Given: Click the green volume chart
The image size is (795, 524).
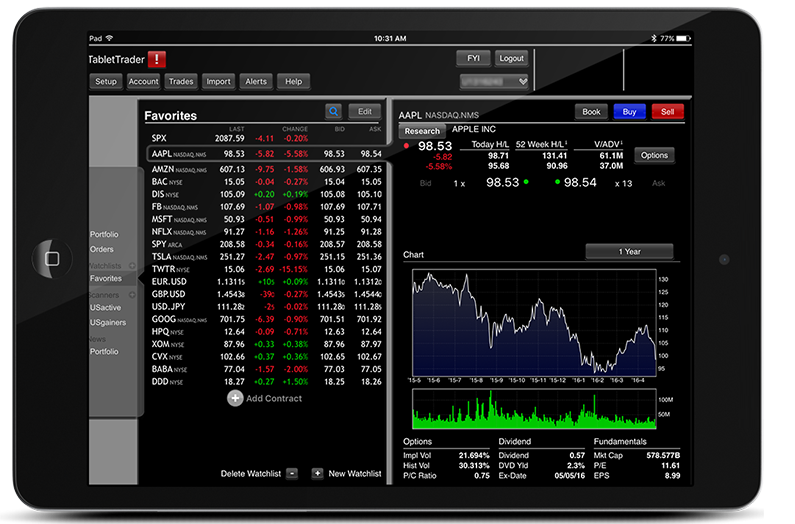Looking at the screenshot, I should click(x=534, y=409).
